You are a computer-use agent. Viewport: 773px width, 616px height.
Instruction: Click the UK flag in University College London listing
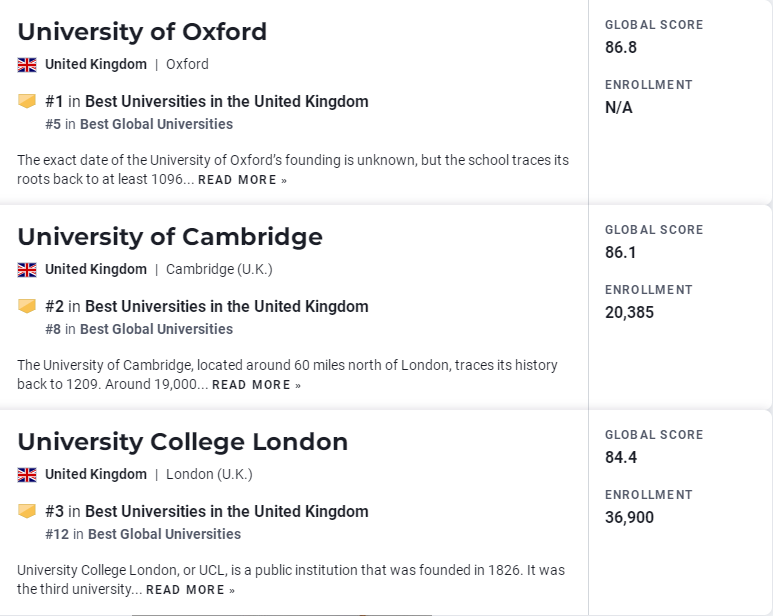[x=27, y=475]
